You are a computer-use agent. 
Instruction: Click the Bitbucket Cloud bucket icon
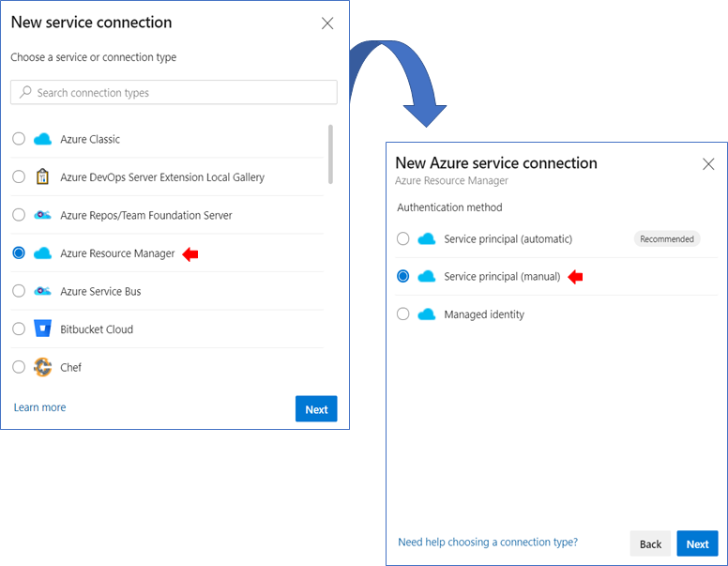(x=43, y=329)
